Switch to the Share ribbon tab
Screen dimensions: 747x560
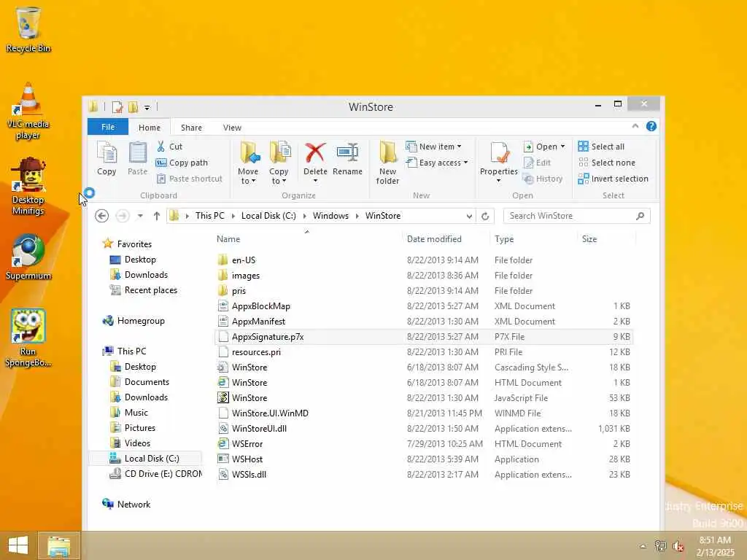[x=191, y=128]
